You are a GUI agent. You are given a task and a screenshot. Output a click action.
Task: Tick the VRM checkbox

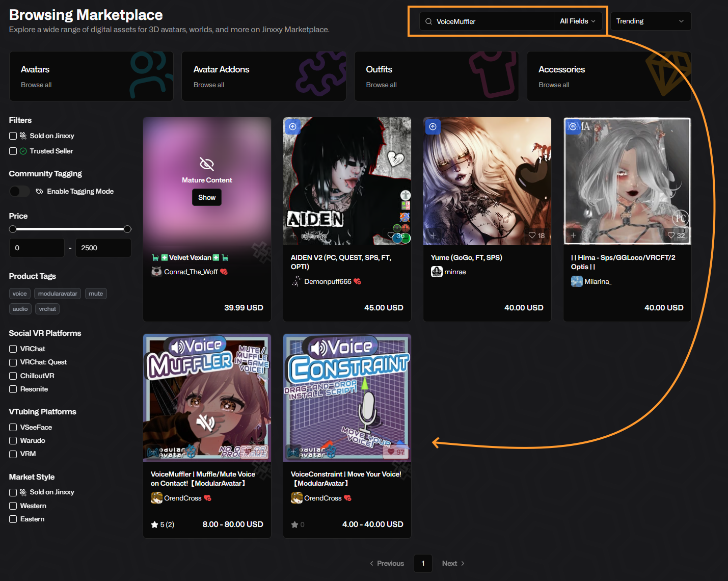click(x=13, y=454)
